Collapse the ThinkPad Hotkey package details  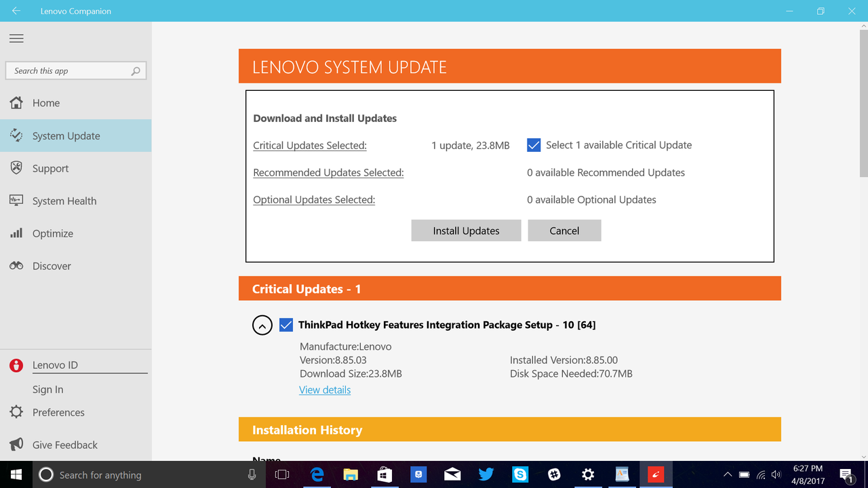[262, 325]
